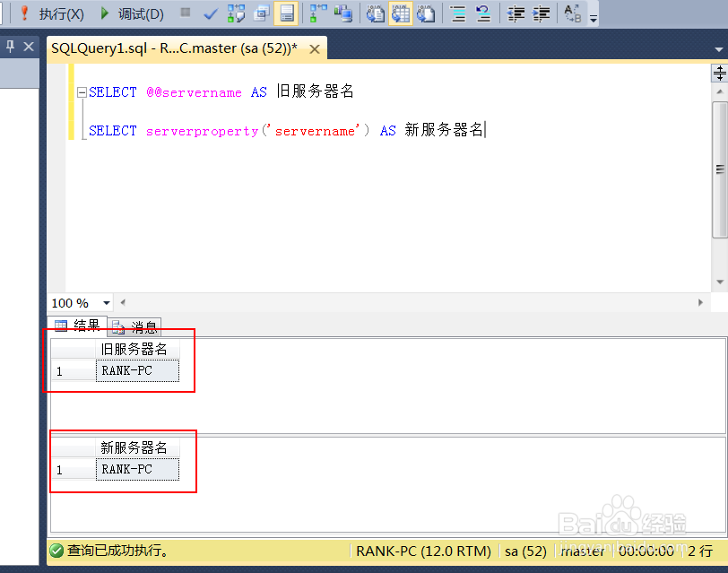The image size is (728, 573).
Task: Open the toolbar options dropdown arrow
Action: coord(593,18)
